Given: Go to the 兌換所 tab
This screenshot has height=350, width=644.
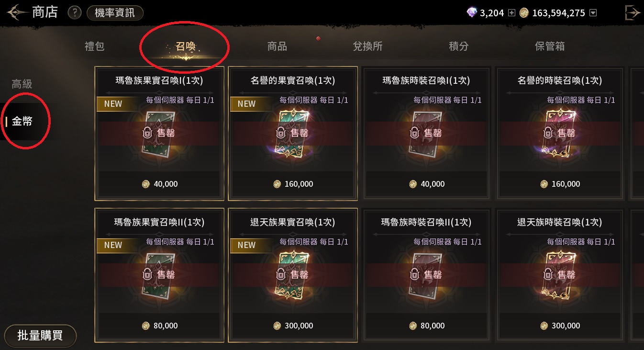Looking at the screenshot, I should (367, 46).
